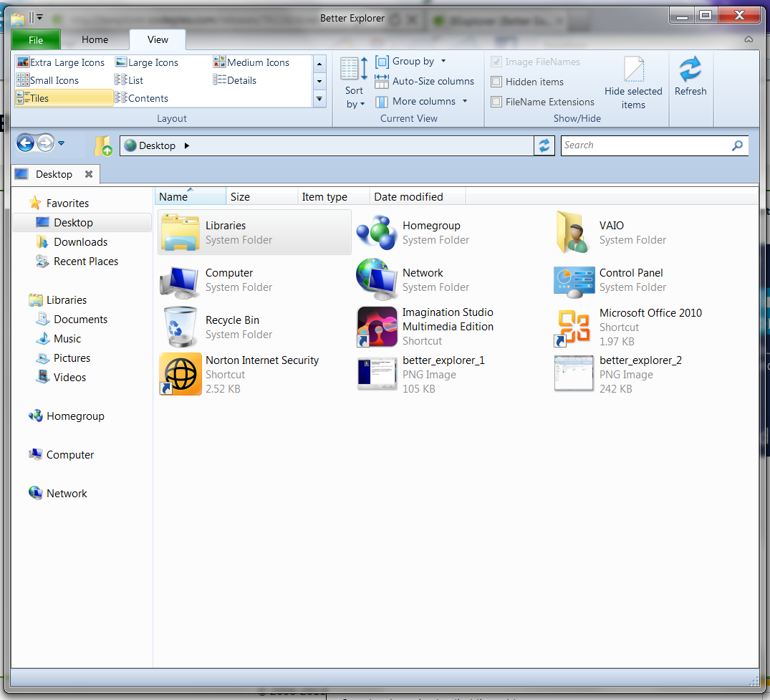770x700 pixels.
Task: Go up one folder level icon
Action: [103, 146]
